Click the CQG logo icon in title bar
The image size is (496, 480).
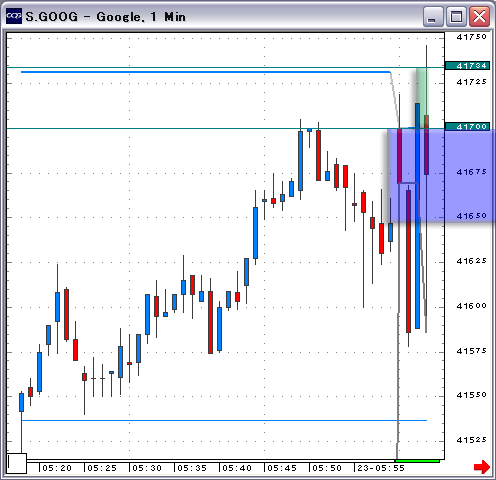(x=14, y=16)
